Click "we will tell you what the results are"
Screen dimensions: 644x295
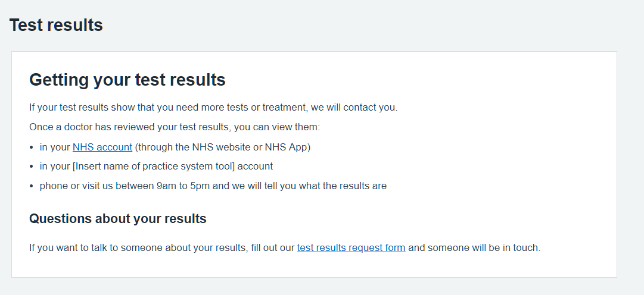(309, 186)
